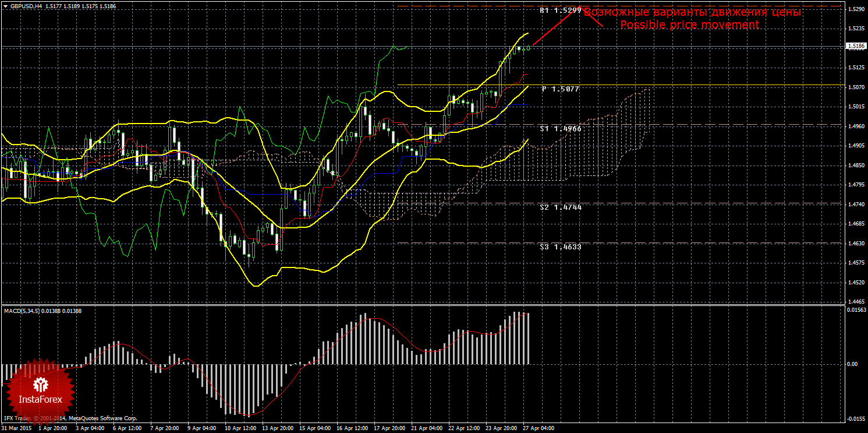Click the 1.5125 price axis value

855,68
